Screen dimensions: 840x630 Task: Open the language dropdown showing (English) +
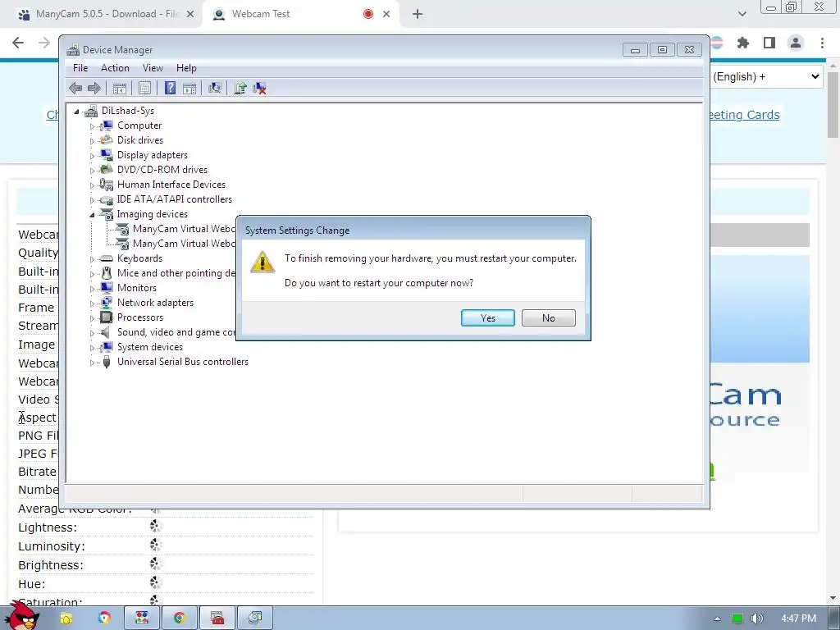click(767, 76)
